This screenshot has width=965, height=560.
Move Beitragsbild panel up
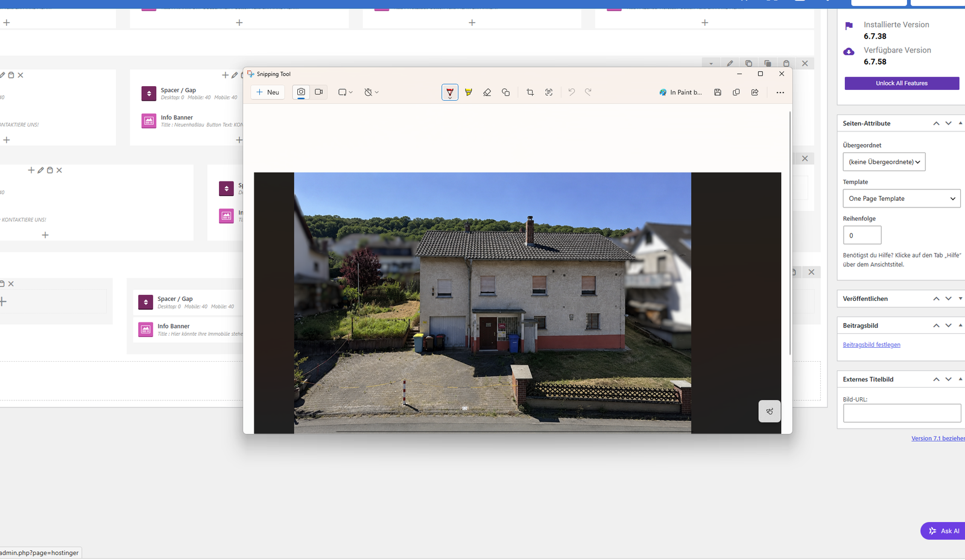pos(936,326)
